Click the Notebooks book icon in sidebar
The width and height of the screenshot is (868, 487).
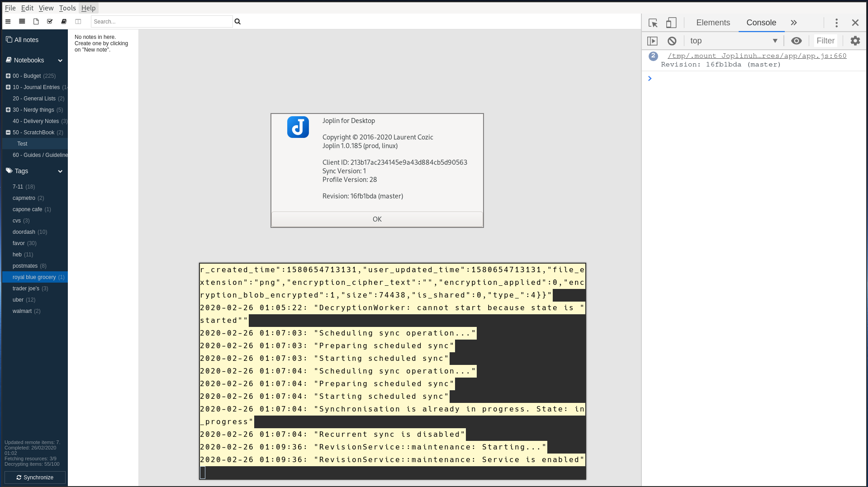pos(9,60)
